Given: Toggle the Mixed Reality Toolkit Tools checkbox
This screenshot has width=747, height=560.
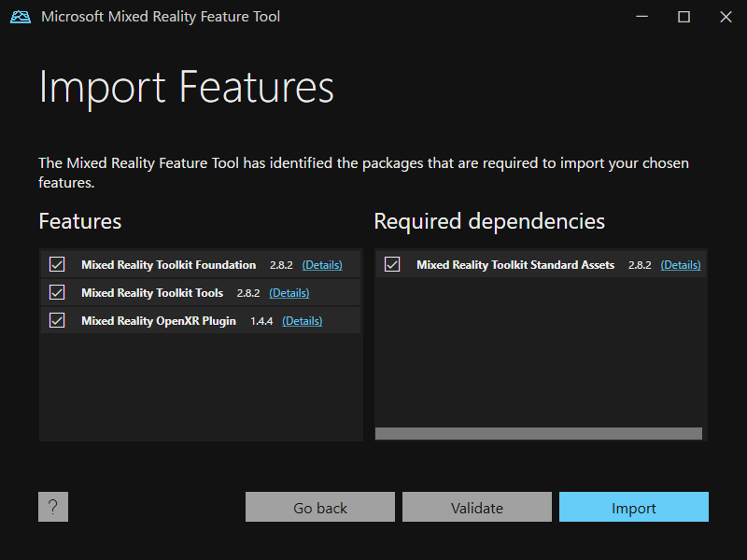Looking at the screenshot, I should tap(57, 293).
